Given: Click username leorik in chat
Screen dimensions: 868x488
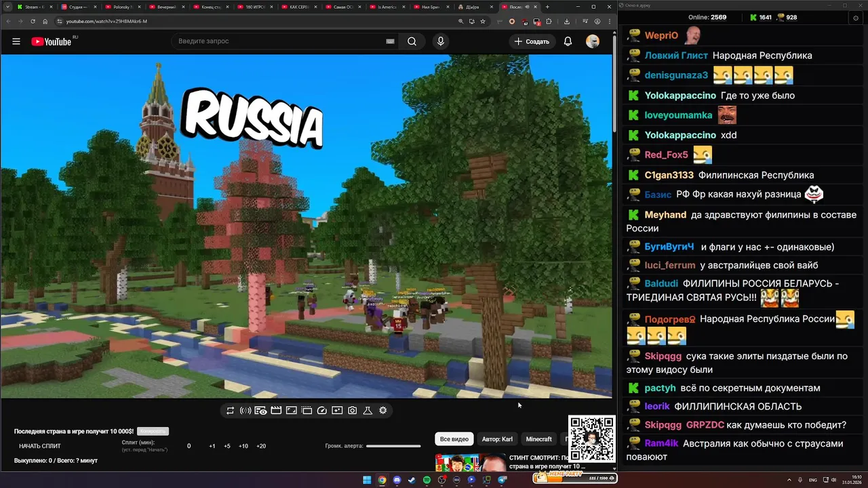Looking at the screenshot, I should tap(657, 407).
